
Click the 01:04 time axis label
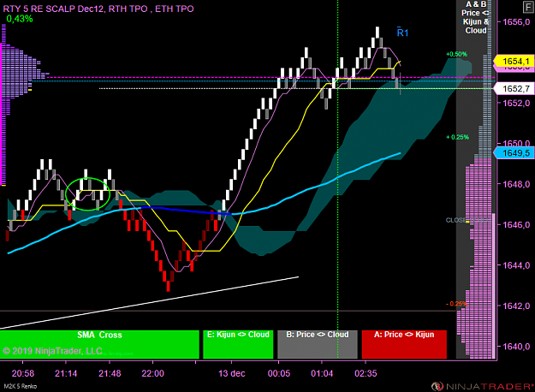322,373
